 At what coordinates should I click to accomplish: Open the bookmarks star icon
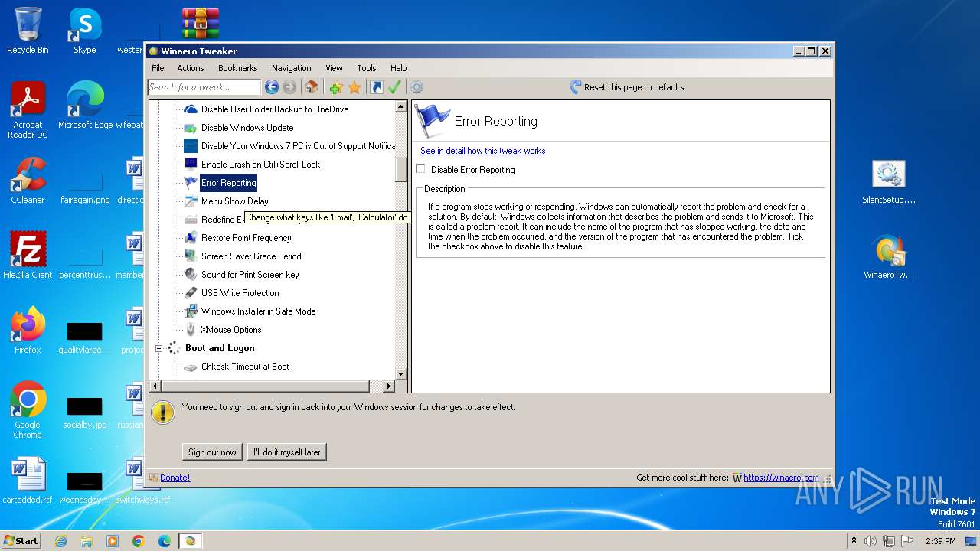354,87
